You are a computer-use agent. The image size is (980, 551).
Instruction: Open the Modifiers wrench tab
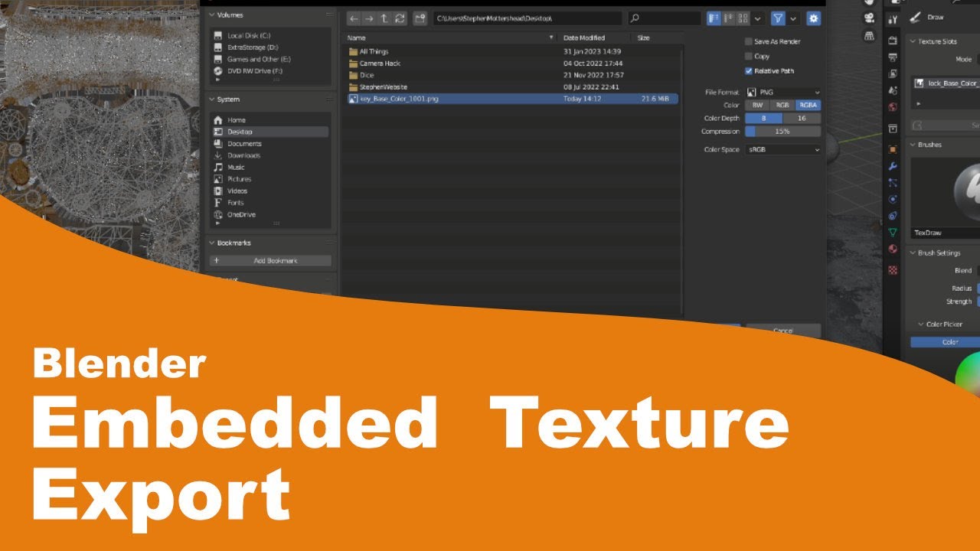[x=893, y=166]
